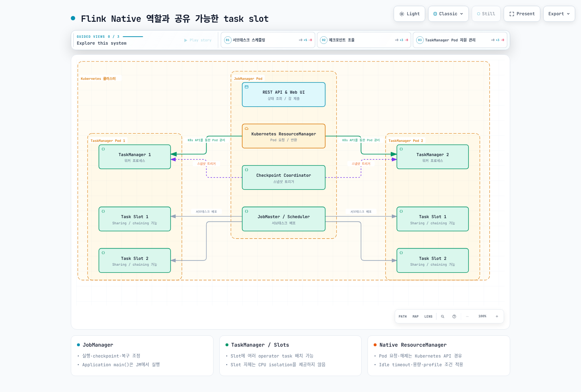This screenshot has width=581, height=392.
Task: Click the TaskManager Pod 1 group label
Action: (108, 141)
